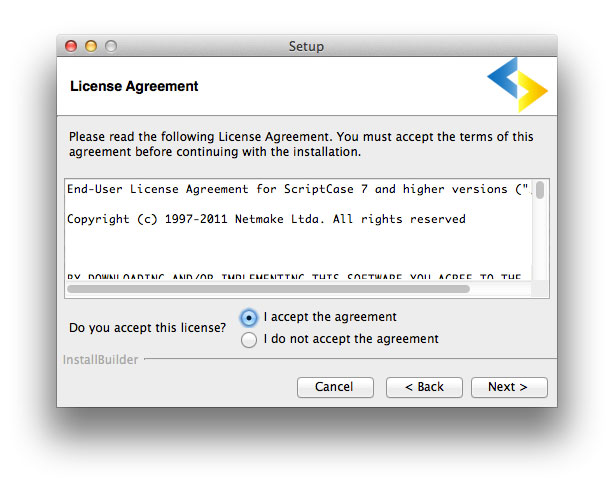Click the Copyright 1997-2011 Netmake line
Screen dimensions: 614x486
(x=266, y=219)
